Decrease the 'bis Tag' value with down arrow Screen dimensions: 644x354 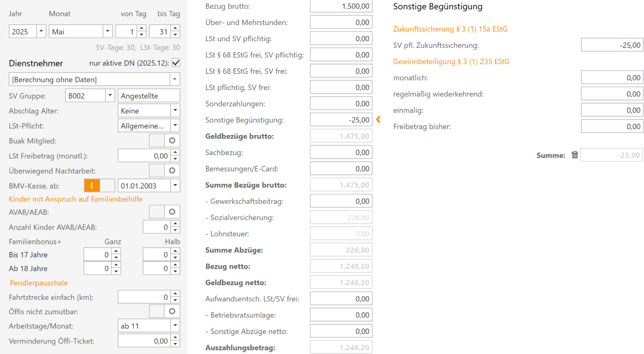click(x=175, y=35)
